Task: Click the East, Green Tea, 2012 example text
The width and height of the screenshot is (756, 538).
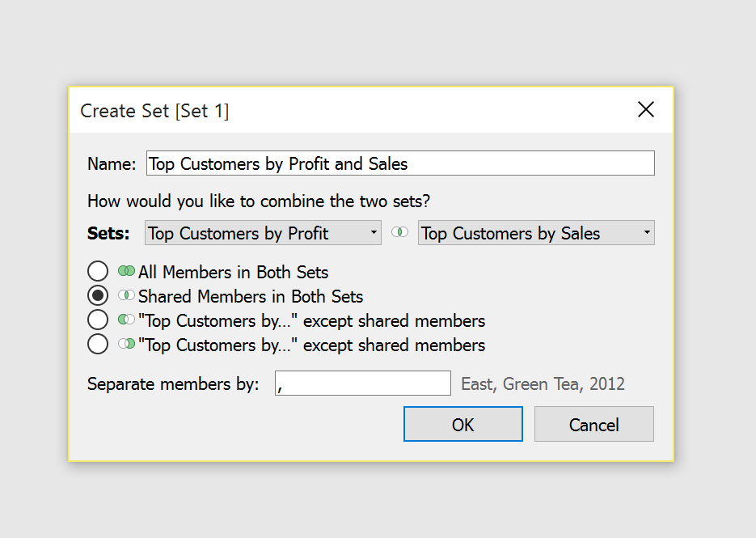Action: pos(543,383)
